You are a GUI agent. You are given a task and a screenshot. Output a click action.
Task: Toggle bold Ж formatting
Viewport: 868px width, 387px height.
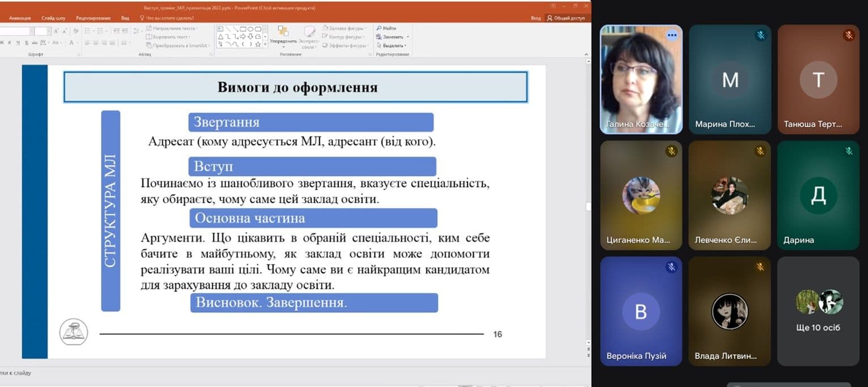(x=2, y=42)
